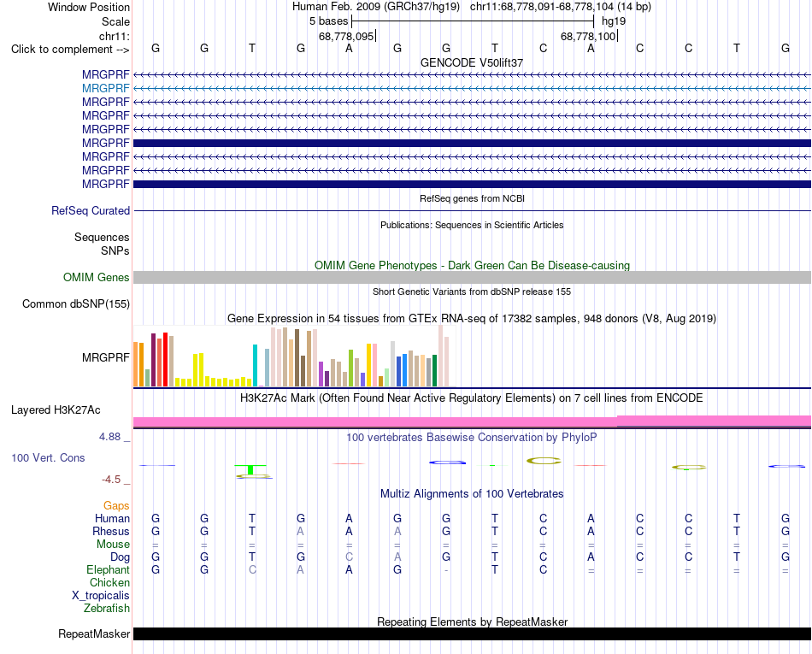Click the Zebrafish species row label
Image resolution: width=812 pixels, height=654 pixels.
point(107,609)
